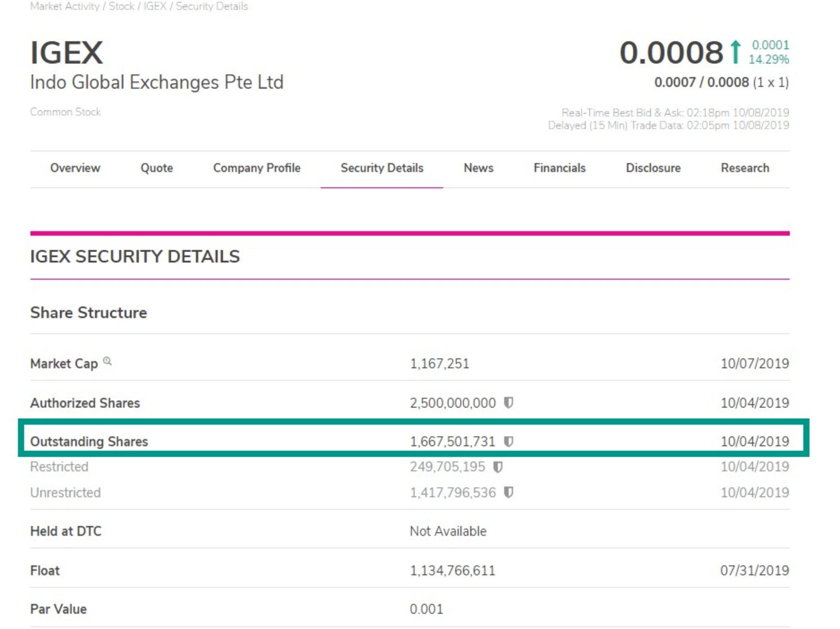
Task: Click the Indo Global Exchanges Pte Ltd name
Action: click(x=157, y=82)
